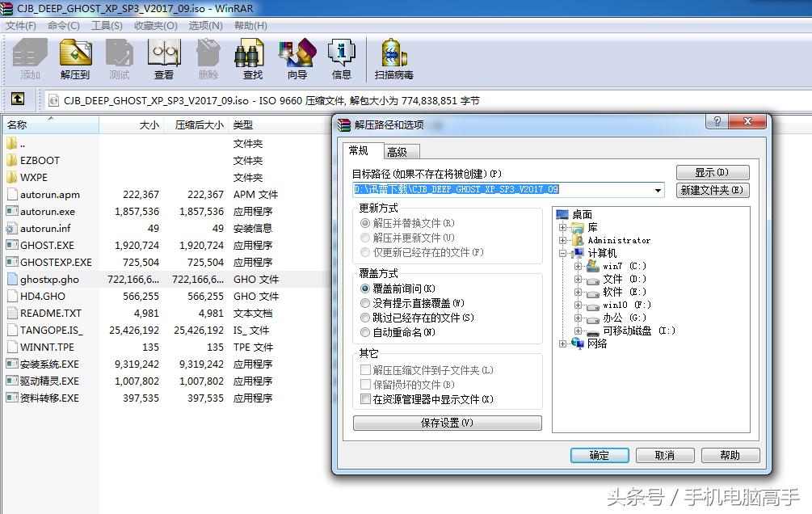The width and height of the screenshot is (812, 514).
Task: Expand the Administrator tree node
Action: click(563, 240)
